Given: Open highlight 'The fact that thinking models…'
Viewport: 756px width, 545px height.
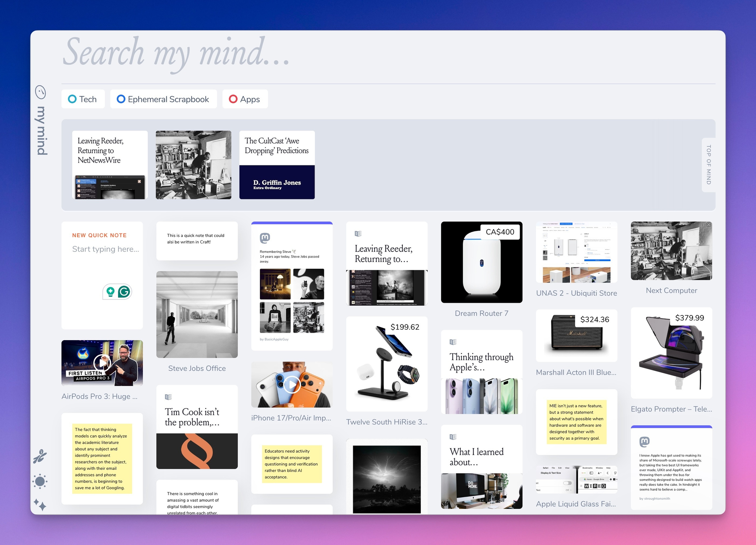Looking at the screenshot, I should click(102, 459).
